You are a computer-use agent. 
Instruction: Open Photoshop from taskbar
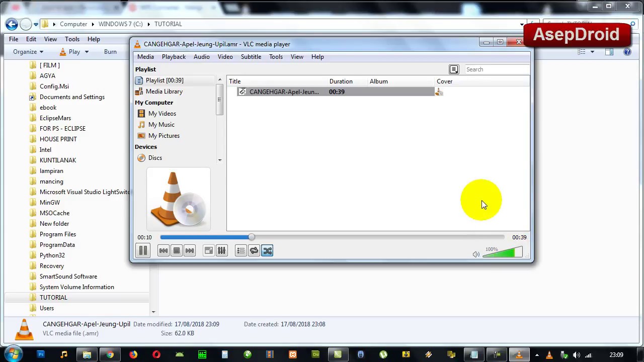coord(41,355)
